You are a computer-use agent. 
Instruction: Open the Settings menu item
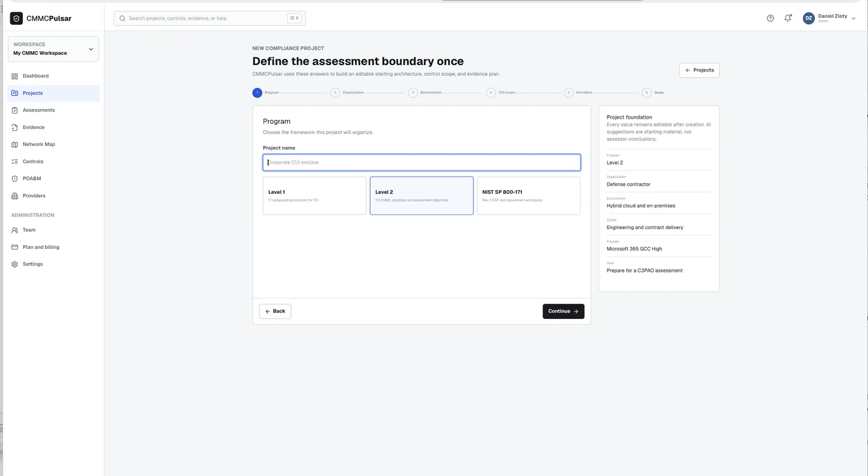(54, 264)
